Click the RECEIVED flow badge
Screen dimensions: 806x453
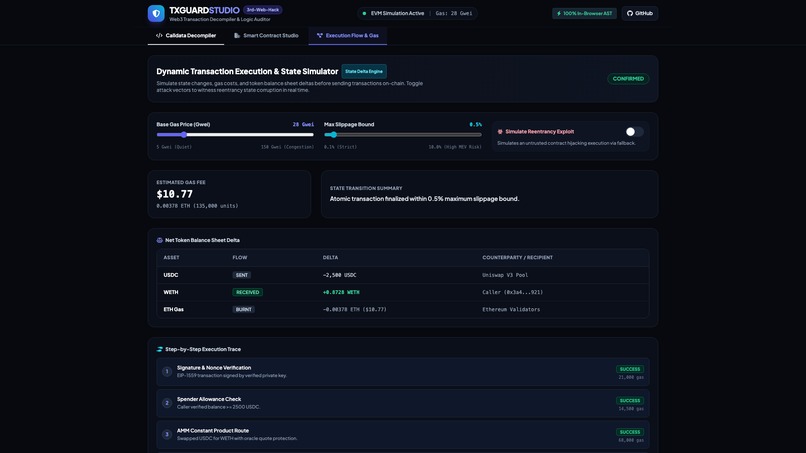(247, 292)
